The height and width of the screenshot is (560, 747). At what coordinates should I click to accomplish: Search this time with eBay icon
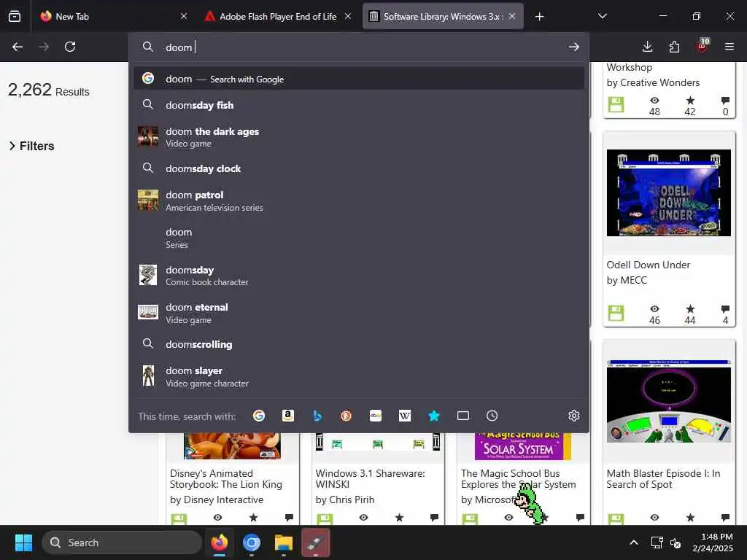376,416
